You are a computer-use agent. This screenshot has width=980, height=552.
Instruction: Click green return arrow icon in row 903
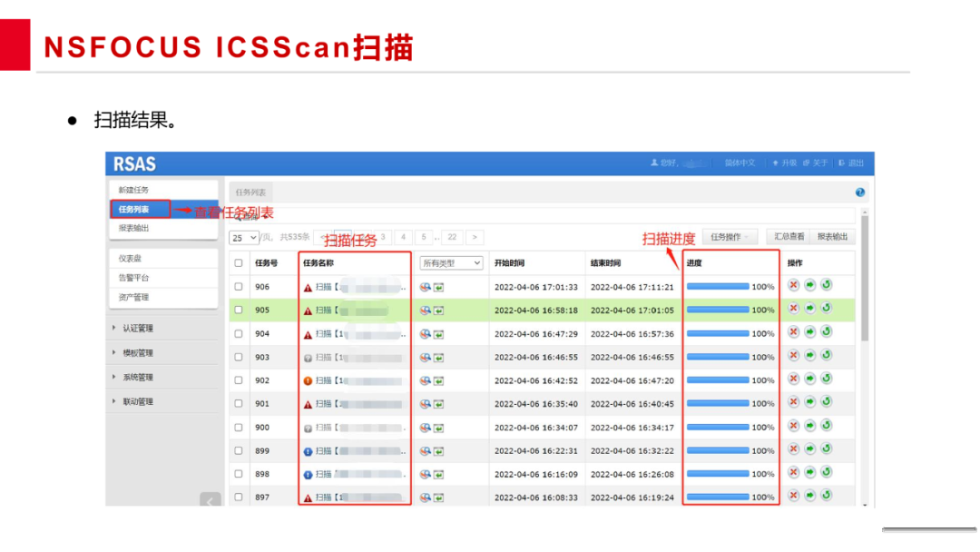point(439,359)
